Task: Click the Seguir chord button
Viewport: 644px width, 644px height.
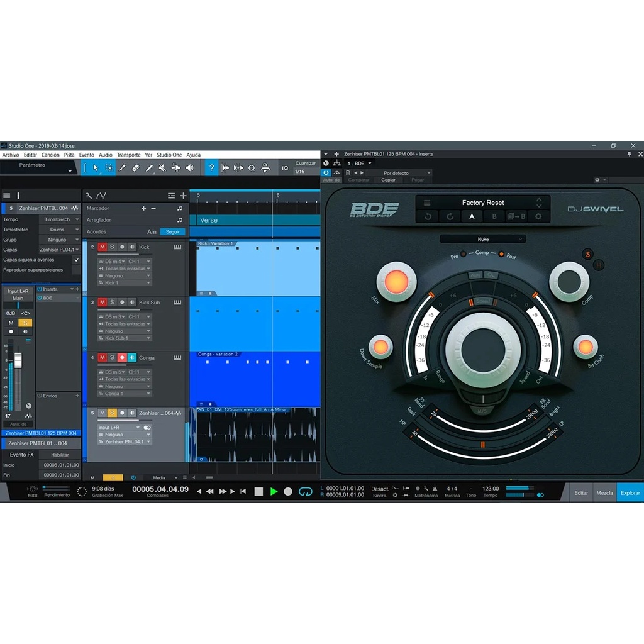Action: 172,231
